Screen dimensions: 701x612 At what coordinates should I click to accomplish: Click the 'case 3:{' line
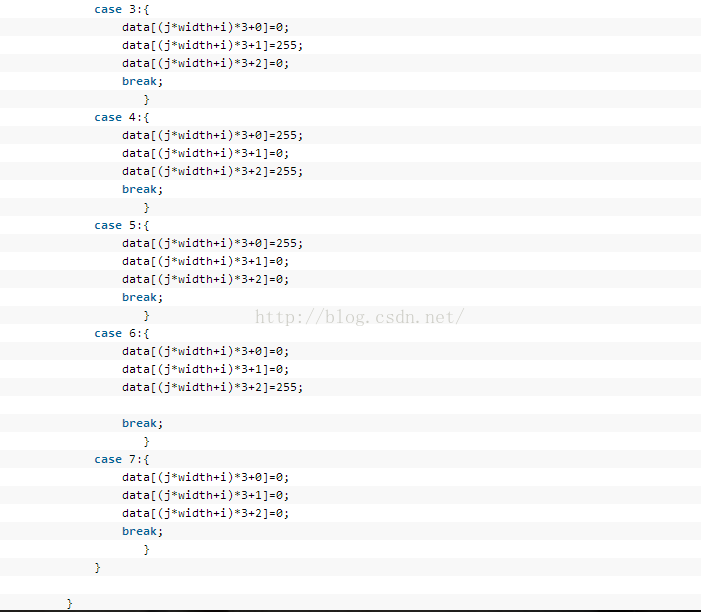click(x=122, y=9)
